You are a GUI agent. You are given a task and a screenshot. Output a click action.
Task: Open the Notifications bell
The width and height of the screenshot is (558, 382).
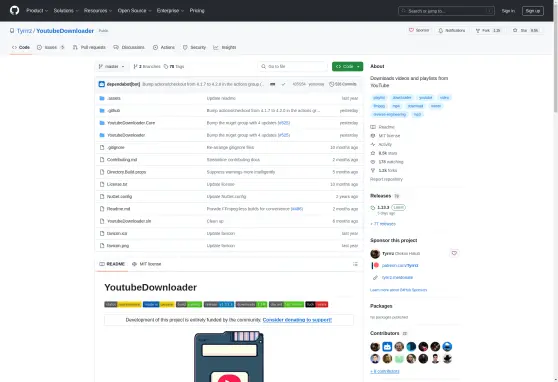pos(452,30)
